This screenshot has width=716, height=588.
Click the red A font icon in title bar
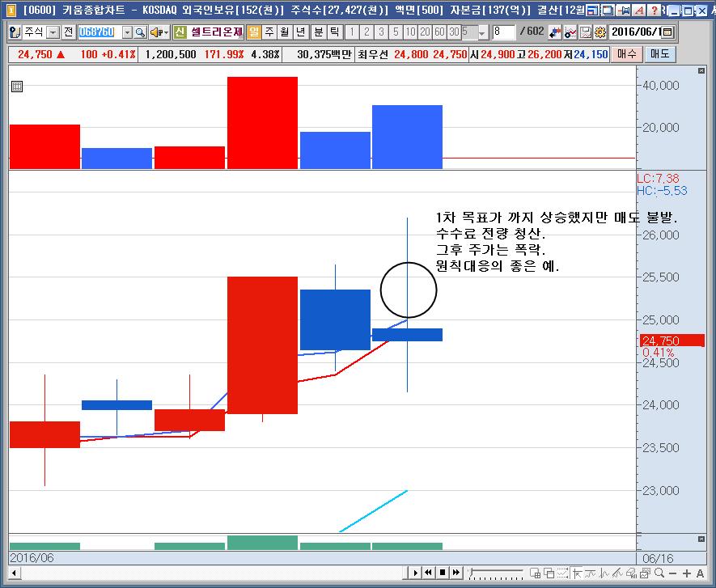coord(639,10)
